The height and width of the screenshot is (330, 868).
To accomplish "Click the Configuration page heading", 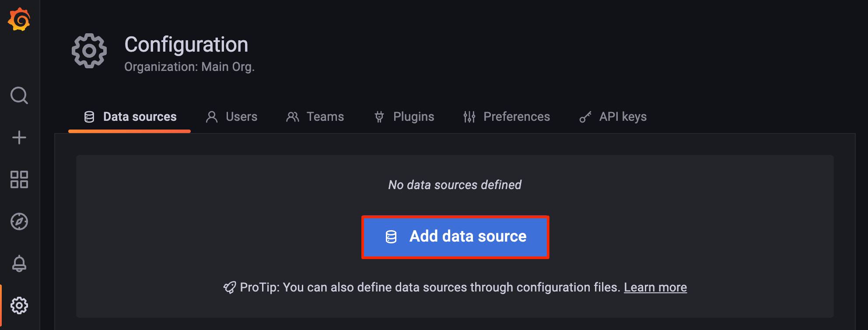I will tap(186, 45).
